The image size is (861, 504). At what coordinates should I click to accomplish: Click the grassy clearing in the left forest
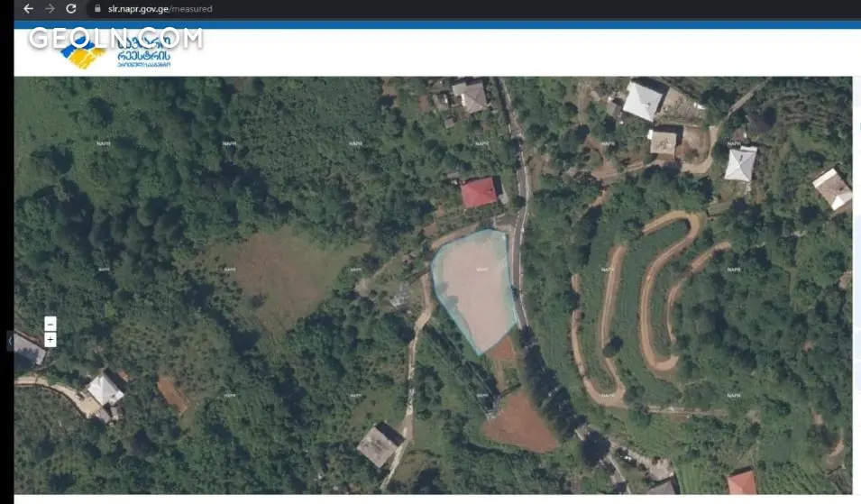pos(279,270)
